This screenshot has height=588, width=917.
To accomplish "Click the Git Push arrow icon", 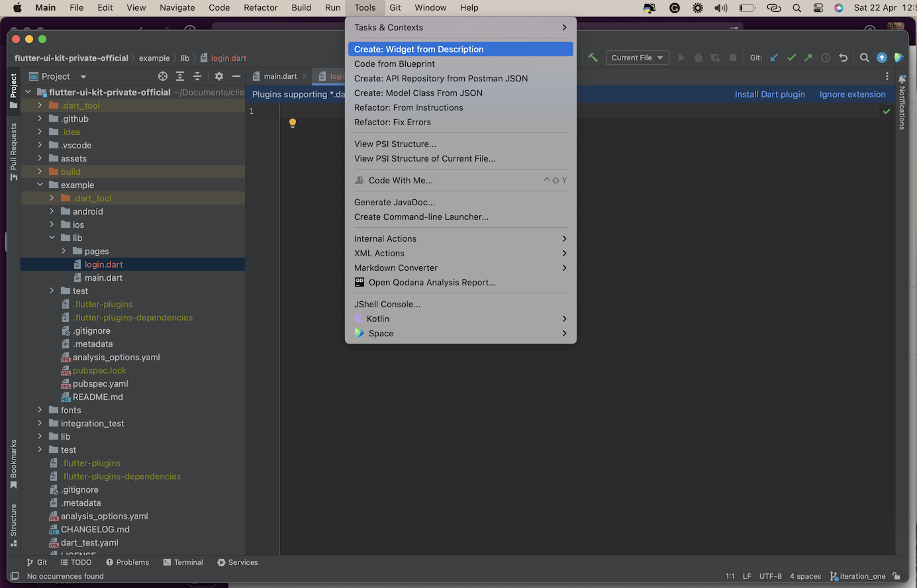I will click(x=808, y=58).
